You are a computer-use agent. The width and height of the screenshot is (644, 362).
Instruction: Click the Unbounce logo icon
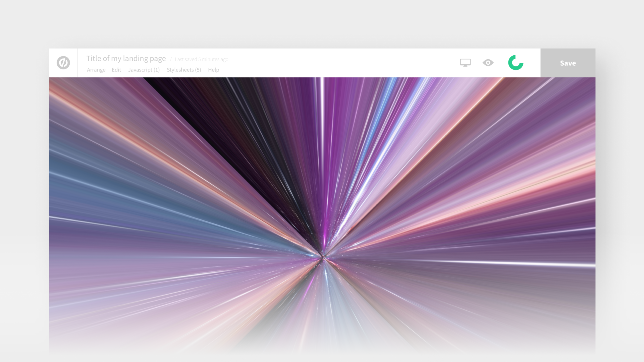(x=63, y=63)
